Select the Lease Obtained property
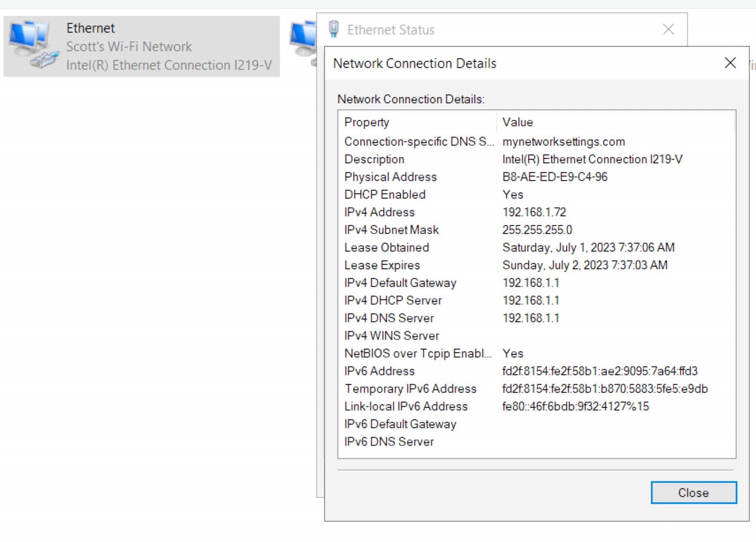Viewport: 756px width, 542px height. [386, 248]
